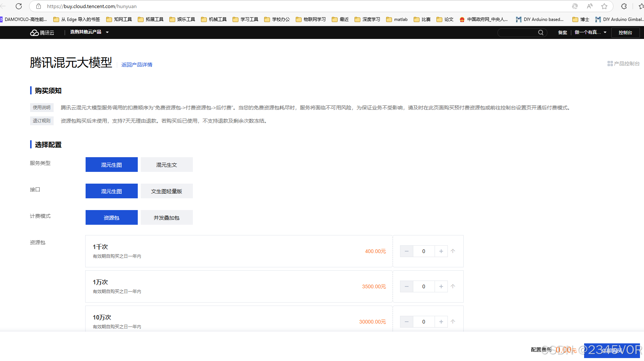This screenshot has width=644, height=361.
Task: Click the 1千次 quantity input
Action: (424, 251)
